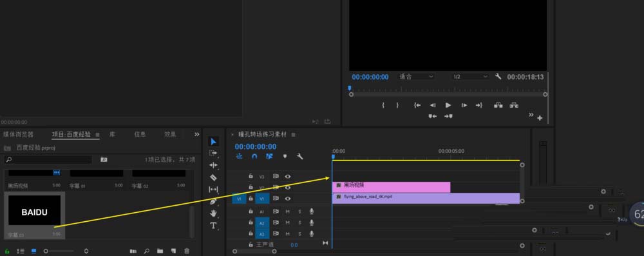Select the Pen tool
The height and width of the screenshot is (256, 644).
pyautogui.click(x=213, y=202)
